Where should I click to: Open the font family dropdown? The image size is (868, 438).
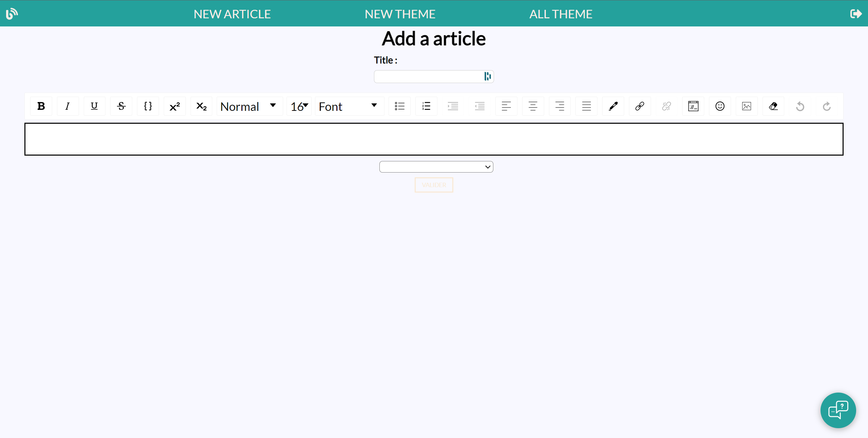tap(349, 106)
